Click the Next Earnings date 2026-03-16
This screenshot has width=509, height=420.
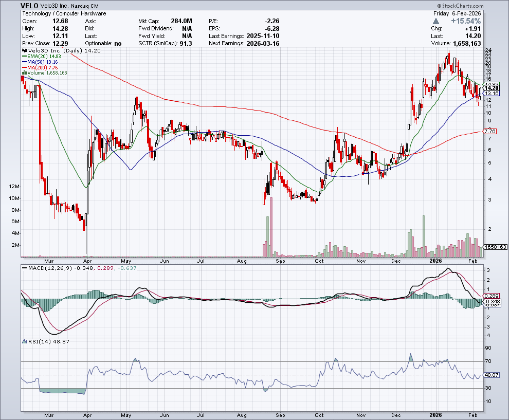[263, 44]
